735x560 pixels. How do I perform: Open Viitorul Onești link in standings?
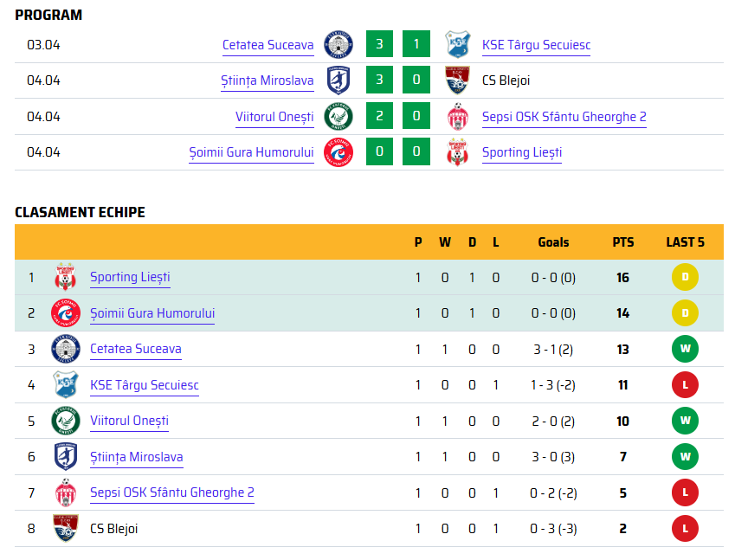click(129, 421)
